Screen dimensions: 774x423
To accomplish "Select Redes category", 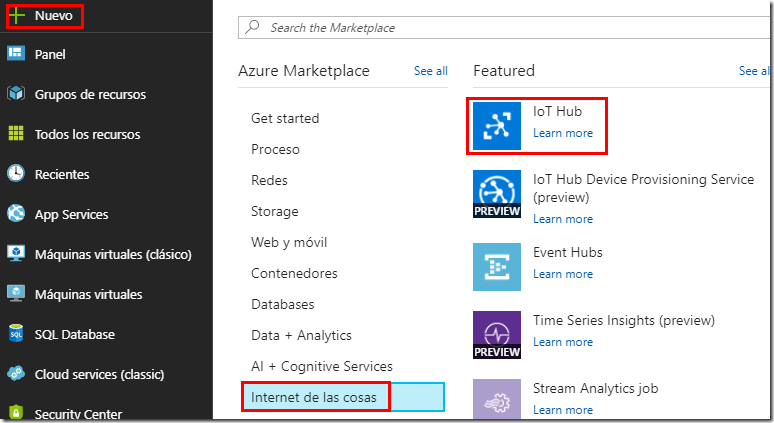I will tap(269, 181).
